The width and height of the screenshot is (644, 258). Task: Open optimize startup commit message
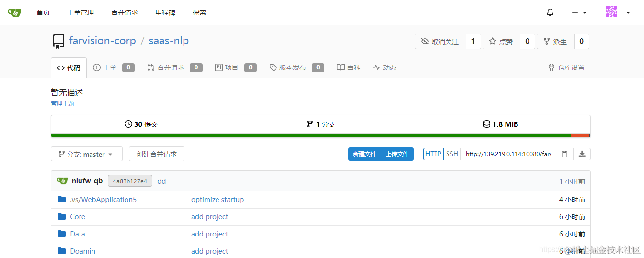point(218,200)
